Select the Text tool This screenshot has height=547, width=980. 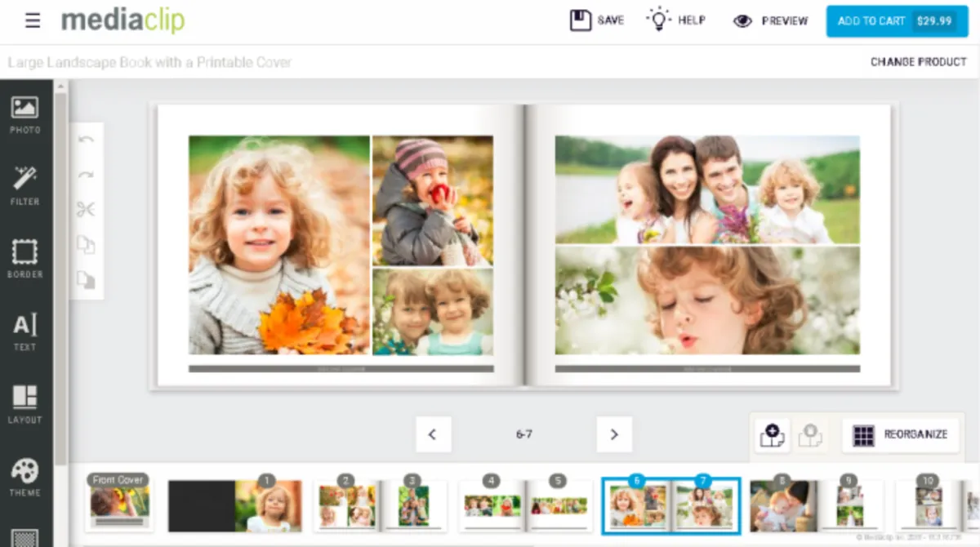(x=24, y=331)
